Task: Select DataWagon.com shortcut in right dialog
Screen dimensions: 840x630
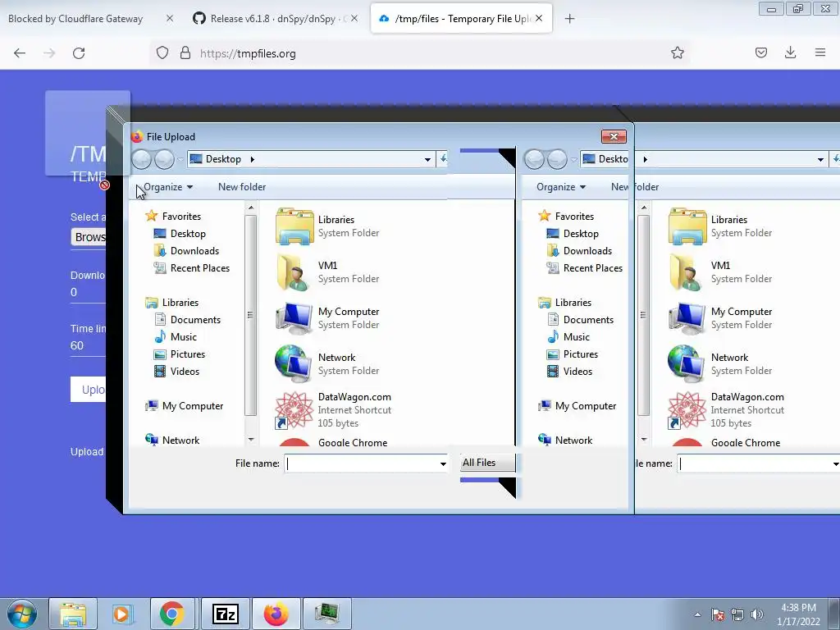Action: [x=727, y=410]
